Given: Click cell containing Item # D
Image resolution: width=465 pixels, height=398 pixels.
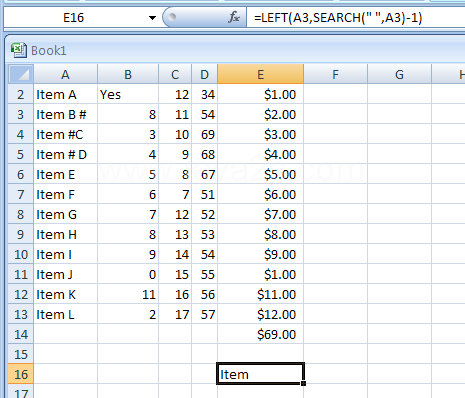Looking at the screenshot, I should click(65, 154).
